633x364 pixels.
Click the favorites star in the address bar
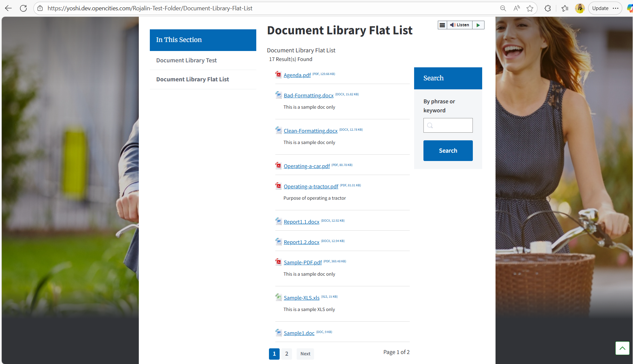(530, 8)
